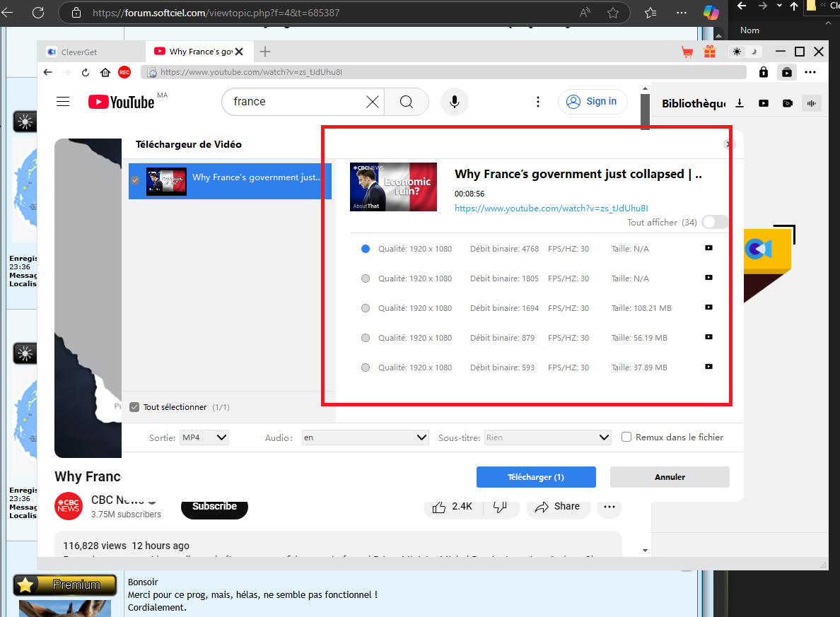The image size is (840, 617).
Task: Click the CleverGet URL address bar
Action: pos(443,72)
